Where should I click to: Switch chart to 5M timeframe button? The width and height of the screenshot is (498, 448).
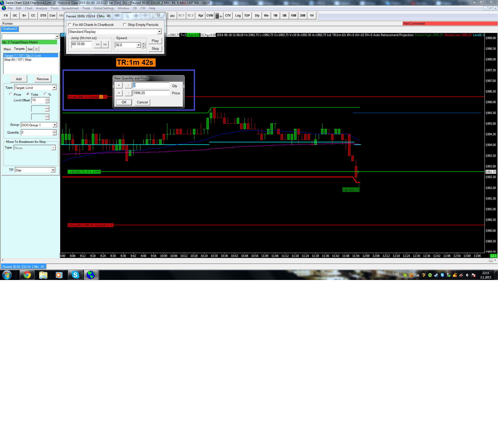point(284,16)
